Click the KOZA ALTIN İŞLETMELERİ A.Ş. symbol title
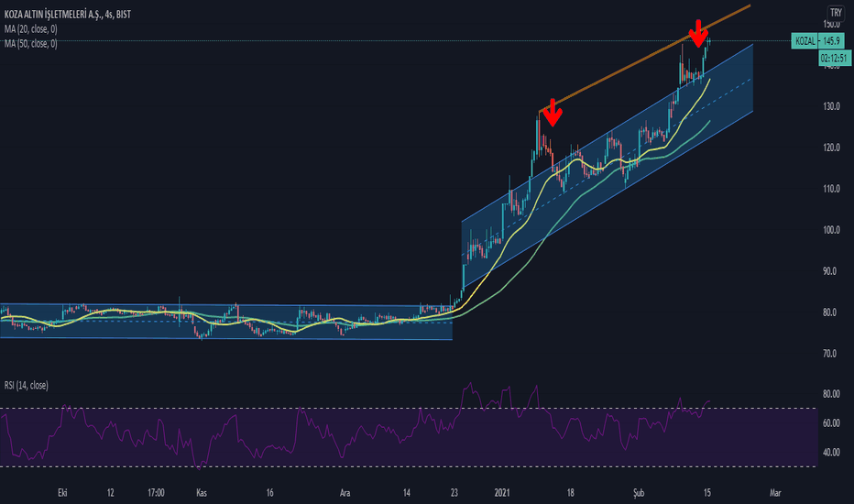This screenshot has width=854, height=504. (x=53, y=15)
